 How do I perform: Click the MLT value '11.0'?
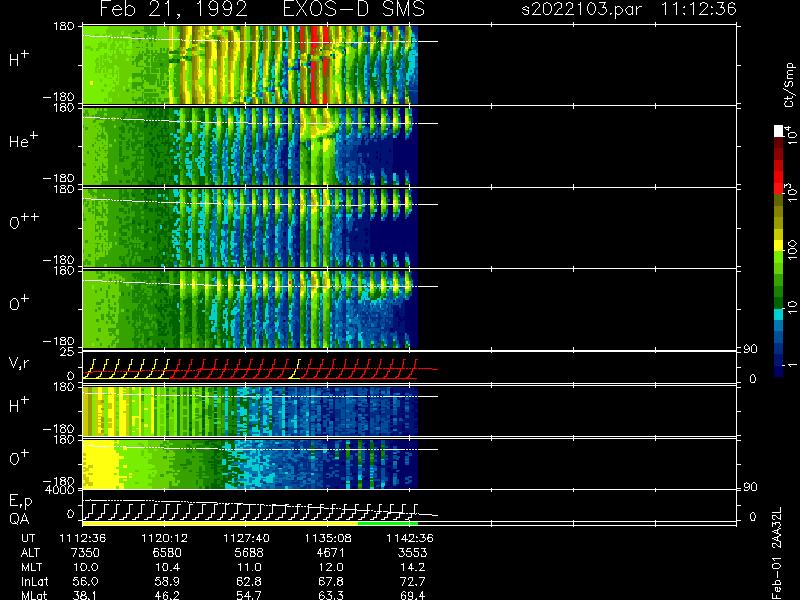[x=249, y=567]
